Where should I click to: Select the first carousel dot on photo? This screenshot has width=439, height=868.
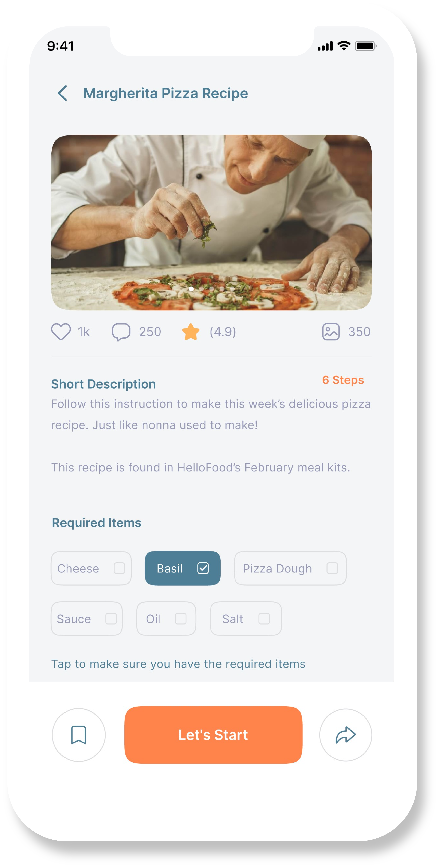click(191, 289)
